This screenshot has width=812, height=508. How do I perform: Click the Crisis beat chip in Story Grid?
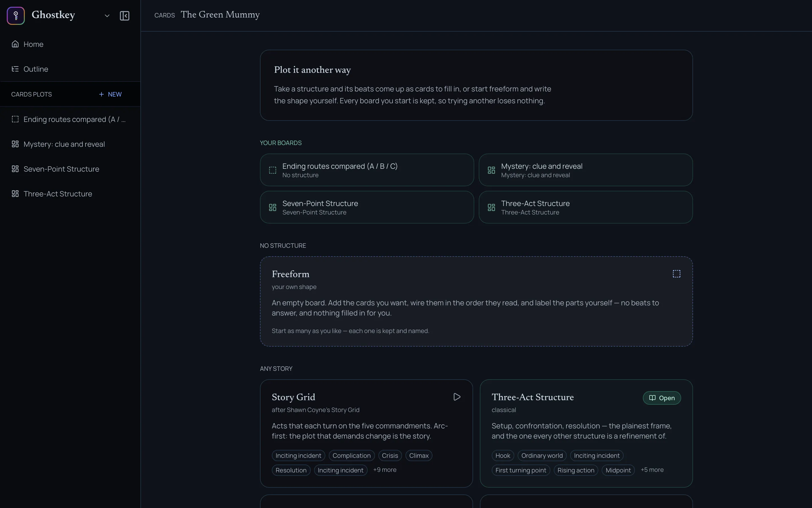coord(390,456)
